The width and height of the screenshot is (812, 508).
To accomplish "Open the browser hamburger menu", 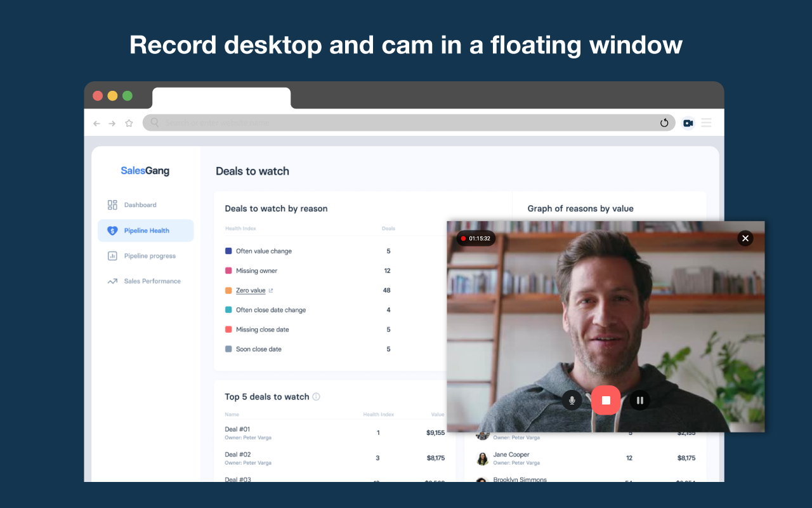I will tap(706, 123).
